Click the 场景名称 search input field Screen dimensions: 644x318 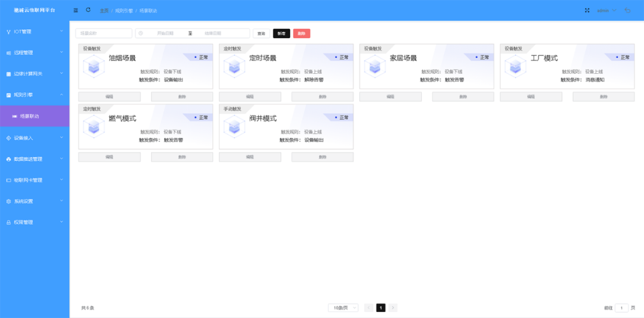coord(104,33)
